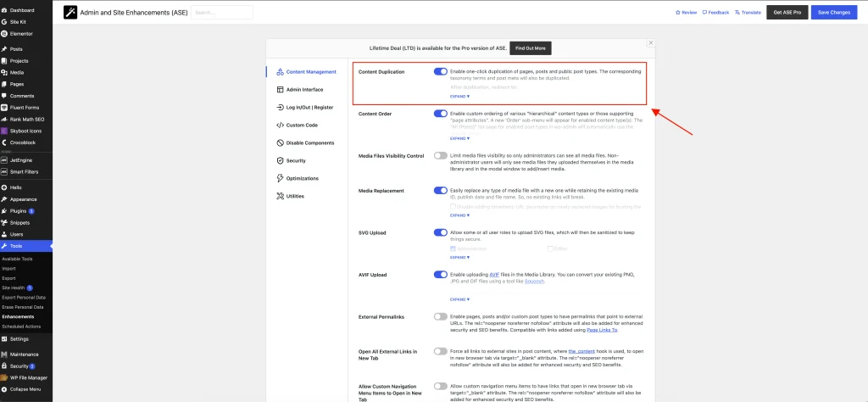This screenshot has height=402, width=868.
Task: Click the Get ASE Pro button
Action: (787, 12)
